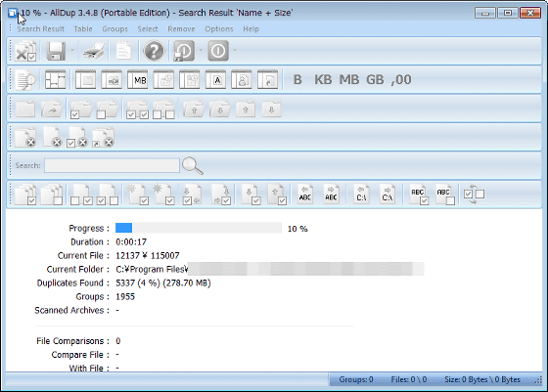Toggle the person column icon

241,80
